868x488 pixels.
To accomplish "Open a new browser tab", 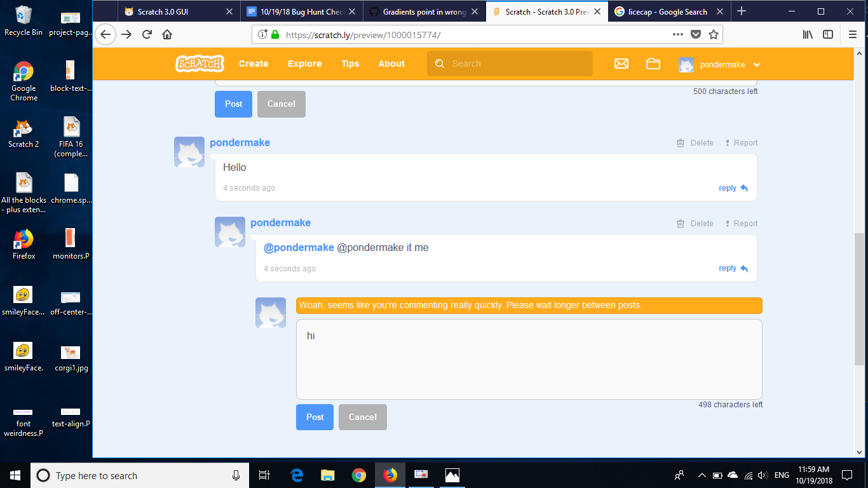I will coord(742,11).
